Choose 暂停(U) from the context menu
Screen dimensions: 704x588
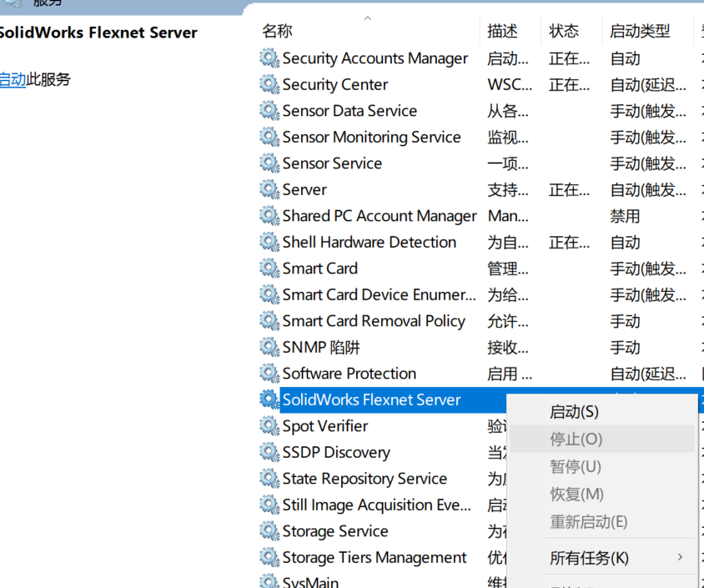574,467
